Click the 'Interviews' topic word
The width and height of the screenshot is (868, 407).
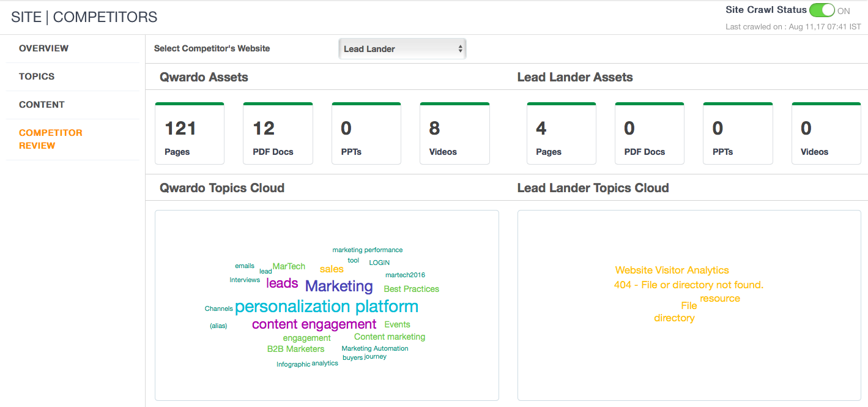coord(245,280)
